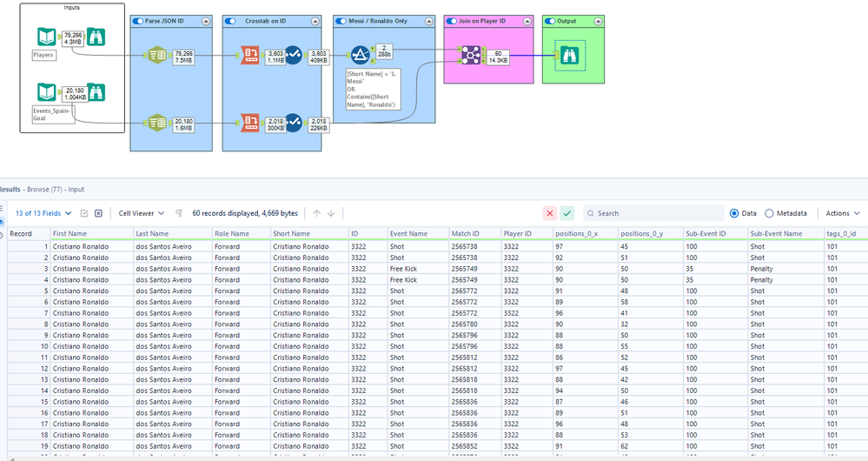Click the Events_Spain-Goal annotation label
Viewport: 868px width, 461px height.
tap(53, 114)
